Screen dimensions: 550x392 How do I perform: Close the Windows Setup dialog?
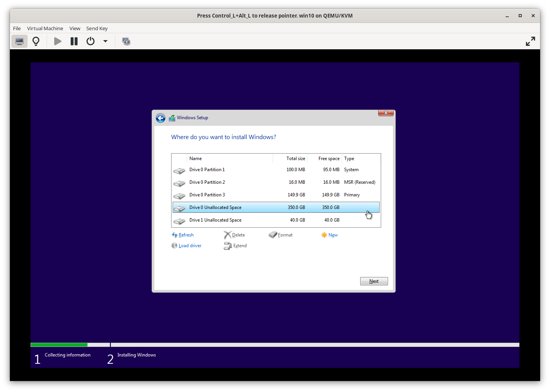386,113
